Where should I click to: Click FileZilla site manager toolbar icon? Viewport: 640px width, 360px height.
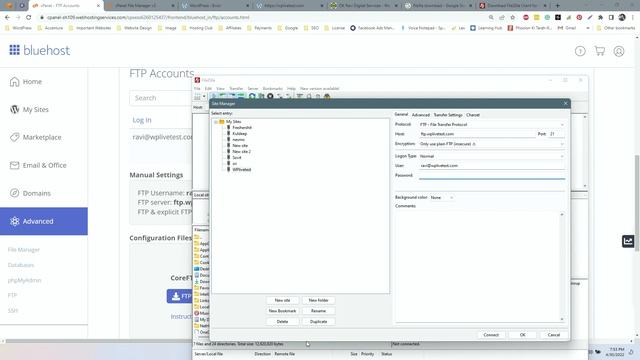(x=198, y=97)
